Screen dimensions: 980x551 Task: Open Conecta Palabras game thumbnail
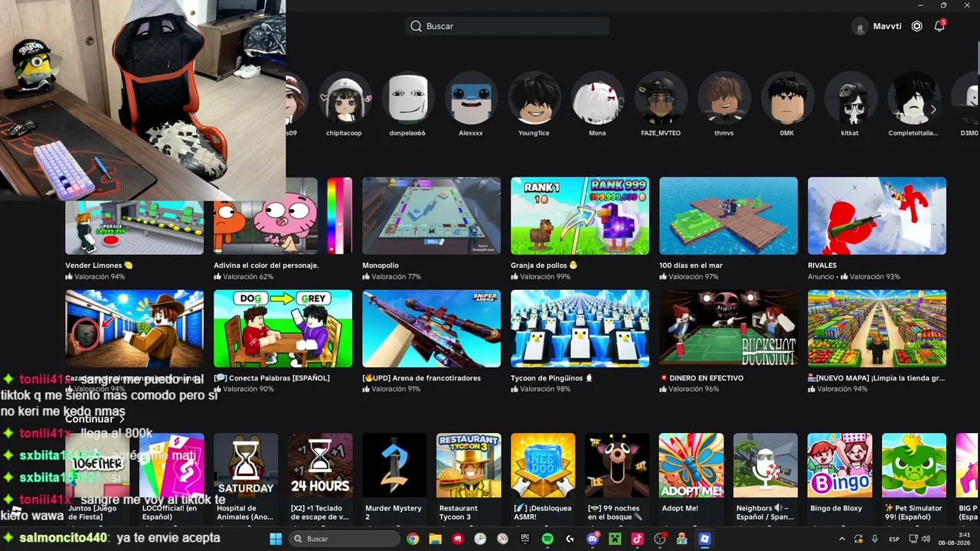(x=283, y=328)
